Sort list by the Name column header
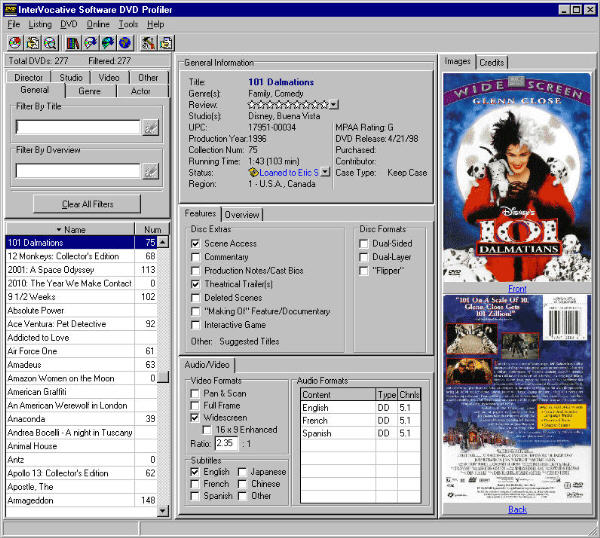Viewport: 600px width, 538px height. click(x=70, y=230)
